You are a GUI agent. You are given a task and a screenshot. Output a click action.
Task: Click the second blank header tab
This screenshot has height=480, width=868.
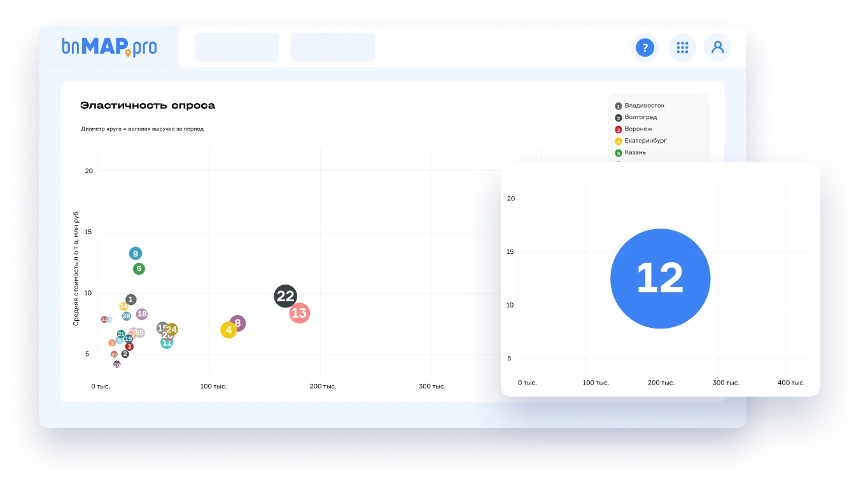(333, 47)
